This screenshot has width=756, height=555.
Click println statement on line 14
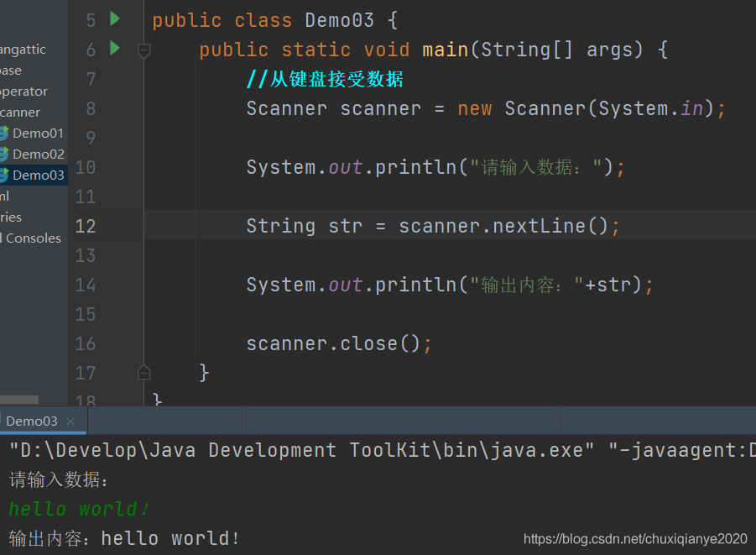tap(450, 285)
